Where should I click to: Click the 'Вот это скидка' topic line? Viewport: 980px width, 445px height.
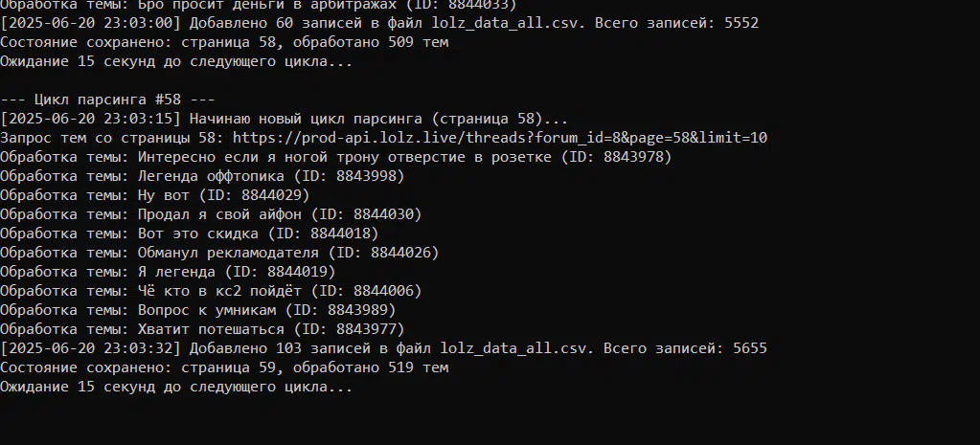[x=190, y=234]
